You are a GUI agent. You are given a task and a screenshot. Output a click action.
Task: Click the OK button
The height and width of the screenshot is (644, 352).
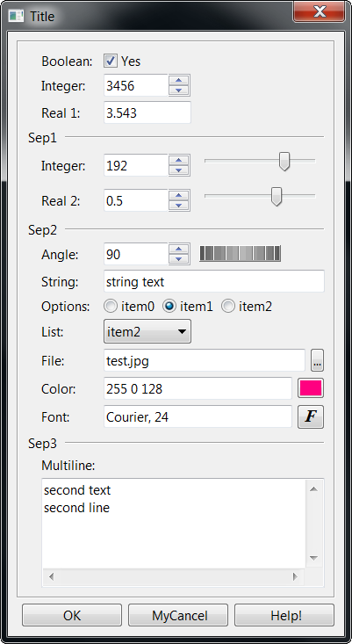click(x=72, y=615)
